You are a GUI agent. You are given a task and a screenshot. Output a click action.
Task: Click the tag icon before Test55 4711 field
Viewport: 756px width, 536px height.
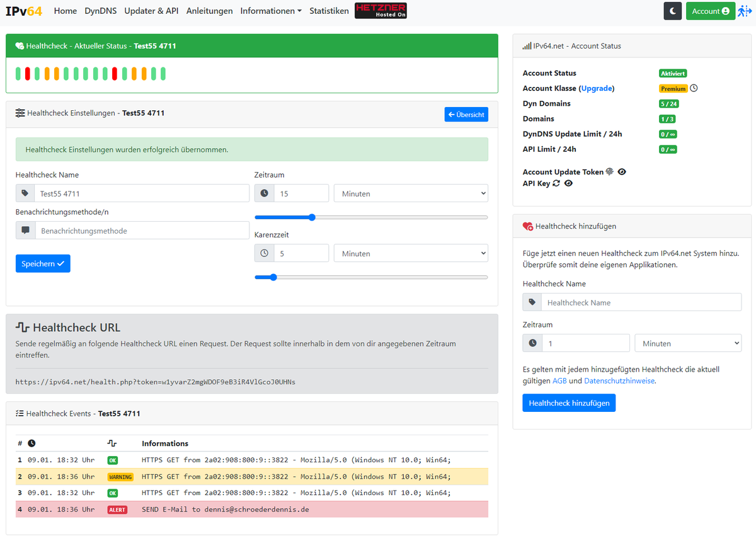(x=25, y=193)
